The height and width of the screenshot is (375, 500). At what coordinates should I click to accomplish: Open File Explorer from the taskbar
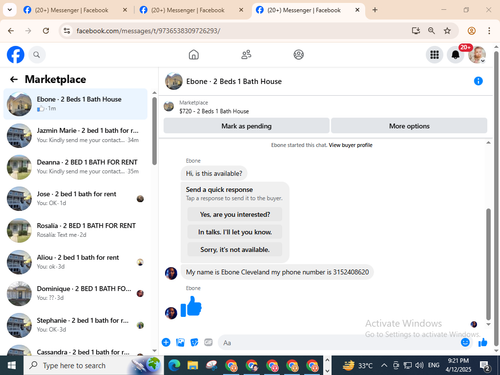193,366
